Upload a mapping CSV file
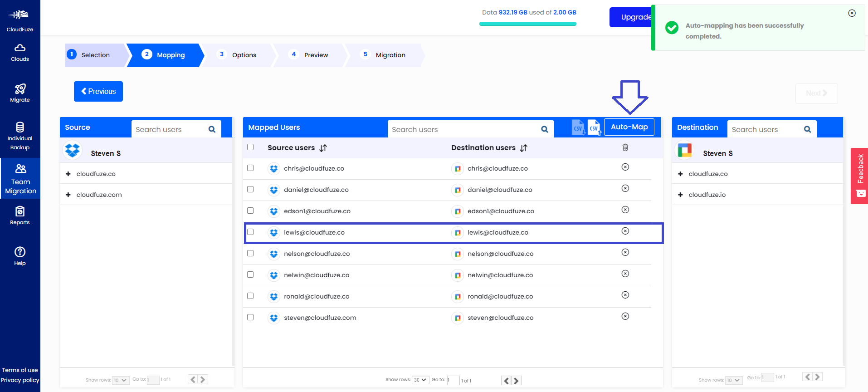 (594, 127)
